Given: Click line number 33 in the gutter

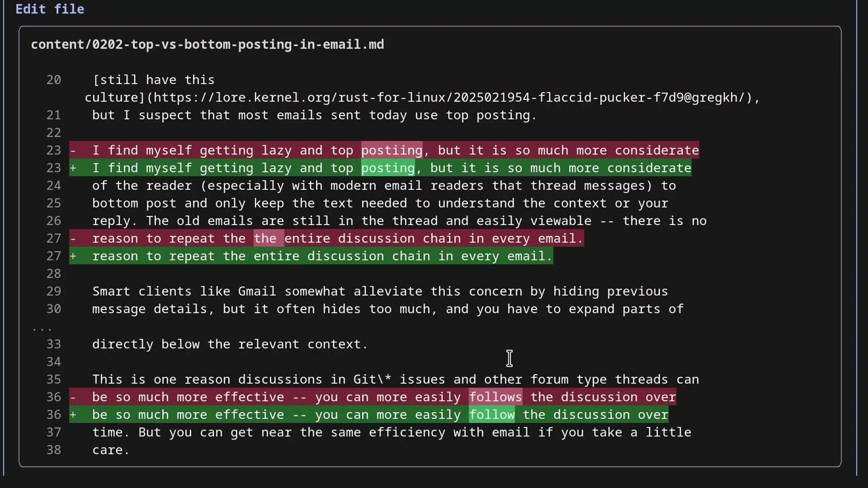Looking at the screenshot, I should (x=54, y=344).
